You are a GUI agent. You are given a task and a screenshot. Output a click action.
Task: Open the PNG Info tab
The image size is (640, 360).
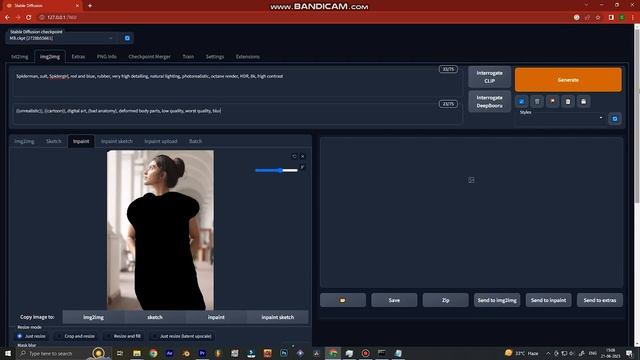(107, 57)
